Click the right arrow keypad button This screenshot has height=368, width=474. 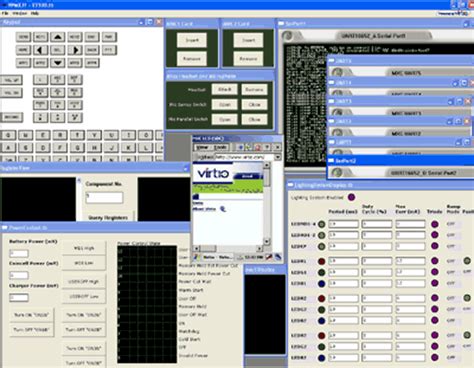(x=75, y=50)
